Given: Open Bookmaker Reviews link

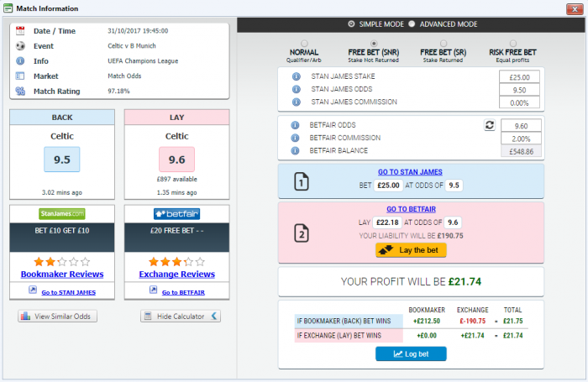Looking at the screenshot, I should click(x=62, y=274).
